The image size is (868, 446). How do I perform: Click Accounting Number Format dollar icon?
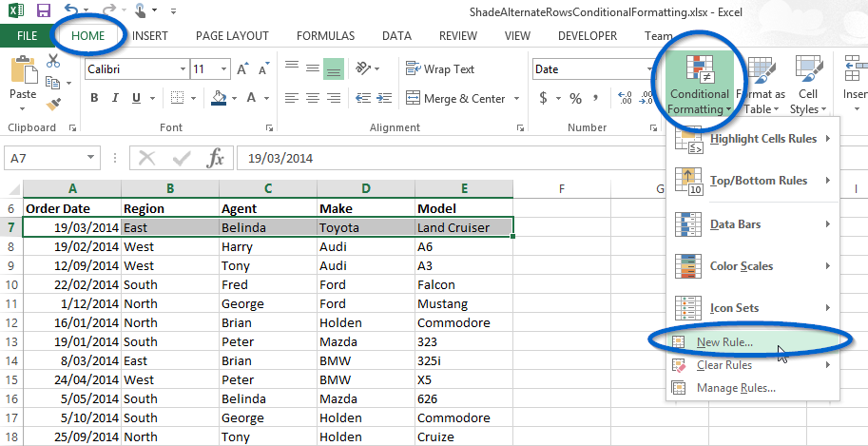click(543, 98)
